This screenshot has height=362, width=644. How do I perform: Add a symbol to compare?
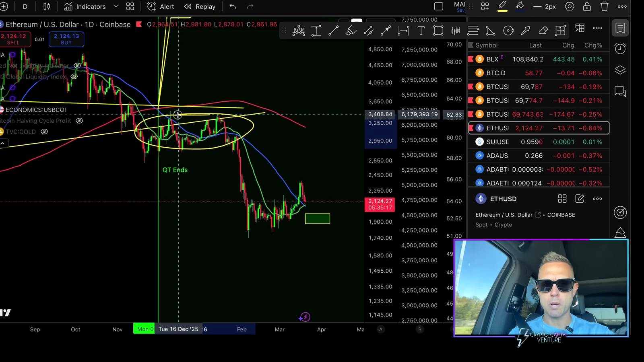click(x=4, y=6)
